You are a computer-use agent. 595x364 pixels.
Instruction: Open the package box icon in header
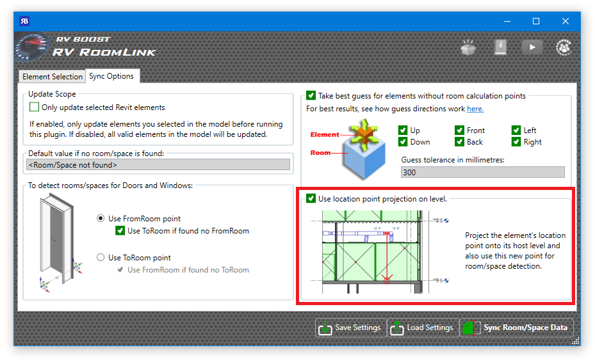tap(468, 47)
